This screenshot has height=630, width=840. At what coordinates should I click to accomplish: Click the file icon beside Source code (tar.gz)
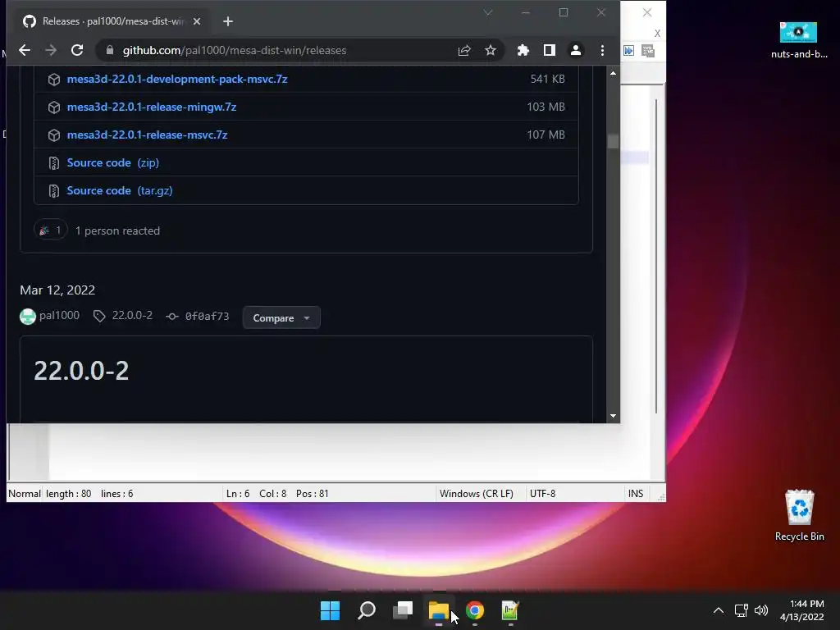[54, 190]
